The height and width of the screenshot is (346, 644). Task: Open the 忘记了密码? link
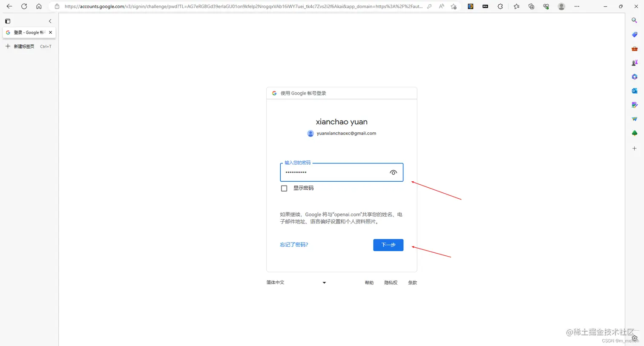click(x=294, y=245)
